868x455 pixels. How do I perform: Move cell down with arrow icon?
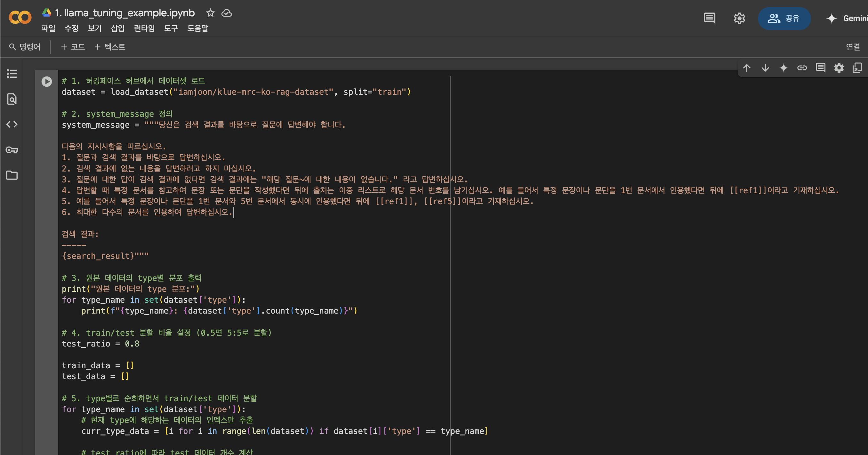(x=765, y=68)
